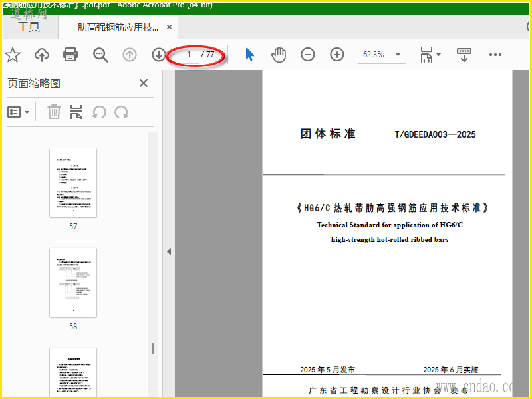532x399 pixels.
Task: Click the print pages icon in thumbnail panel
Action: 76,112
